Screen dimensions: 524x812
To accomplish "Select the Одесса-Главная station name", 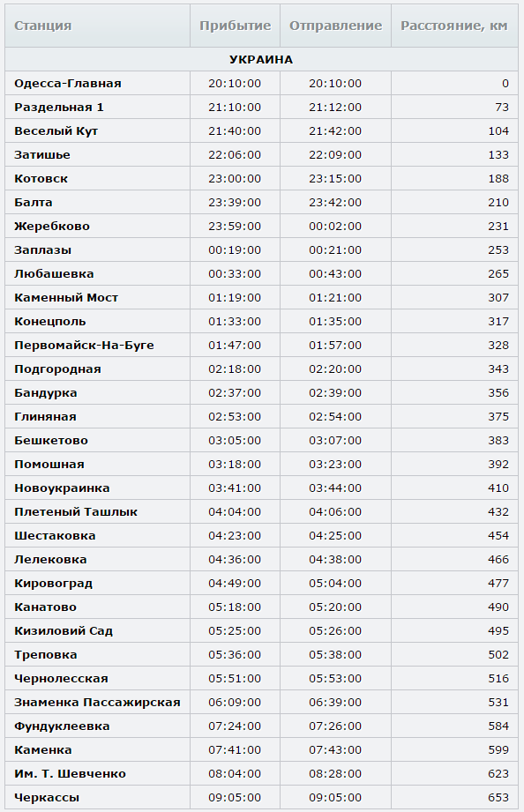I will click(x=68, y=84).
